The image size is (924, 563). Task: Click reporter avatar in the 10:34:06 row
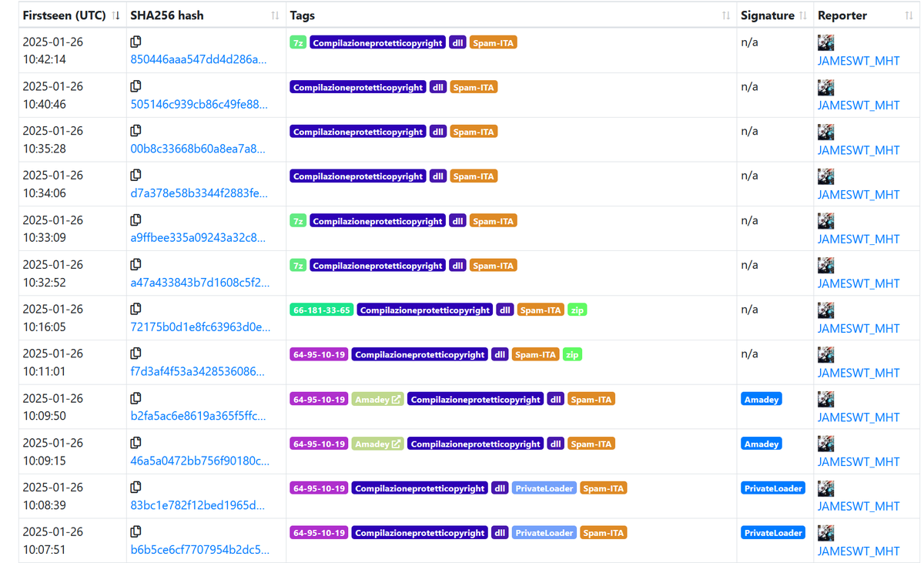coord(825,177)
